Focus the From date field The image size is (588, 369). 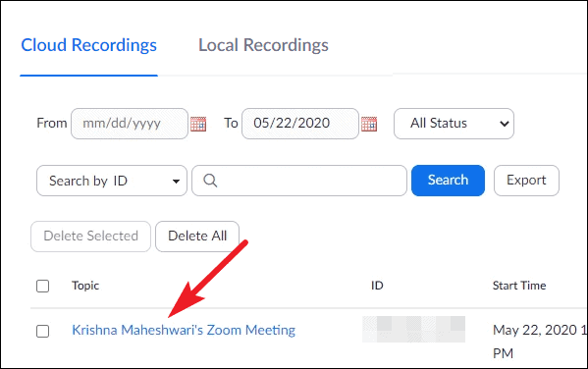(130, 124)
